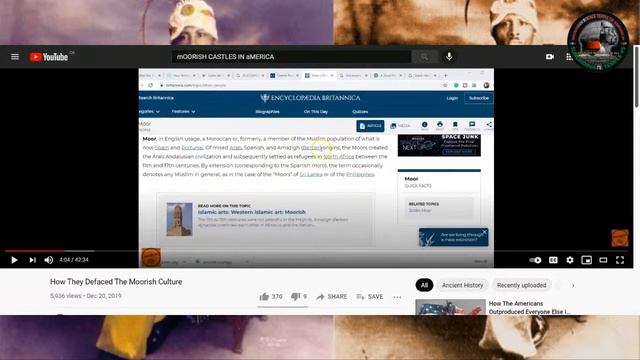The height and width of the screenshot is (360, 640).
Task: Open the YouTube hamburger guide menu
Action: [x=15, y=57]
